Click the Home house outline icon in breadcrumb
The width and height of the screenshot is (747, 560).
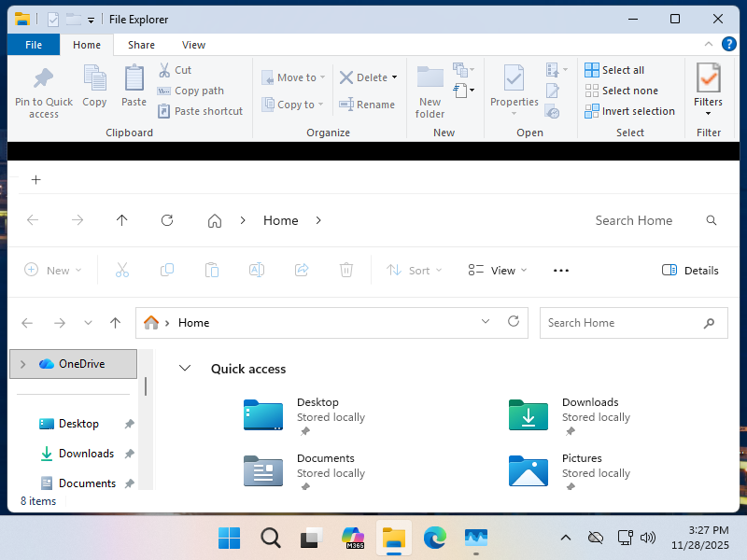click(215, 220)
